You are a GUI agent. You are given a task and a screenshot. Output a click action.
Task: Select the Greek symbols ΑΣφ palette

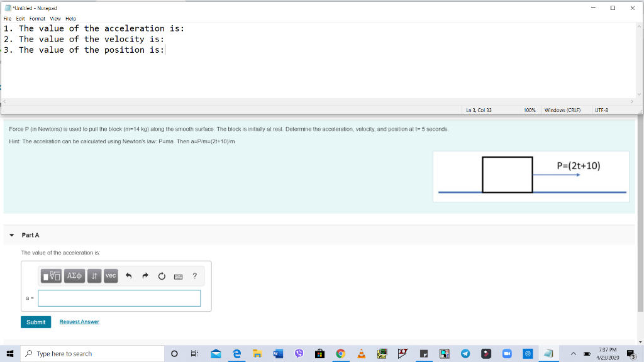[74, 276]
